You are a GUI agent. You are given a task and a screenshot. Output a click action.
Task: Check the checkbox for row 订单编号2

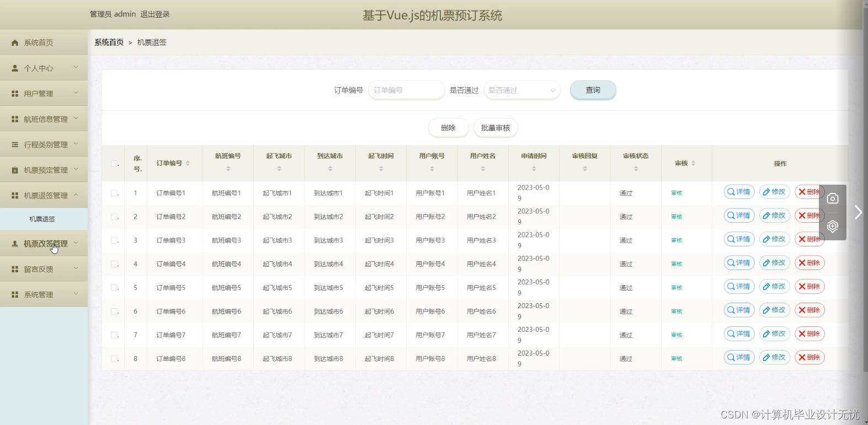pyautogui.click(x=114, y=217)
